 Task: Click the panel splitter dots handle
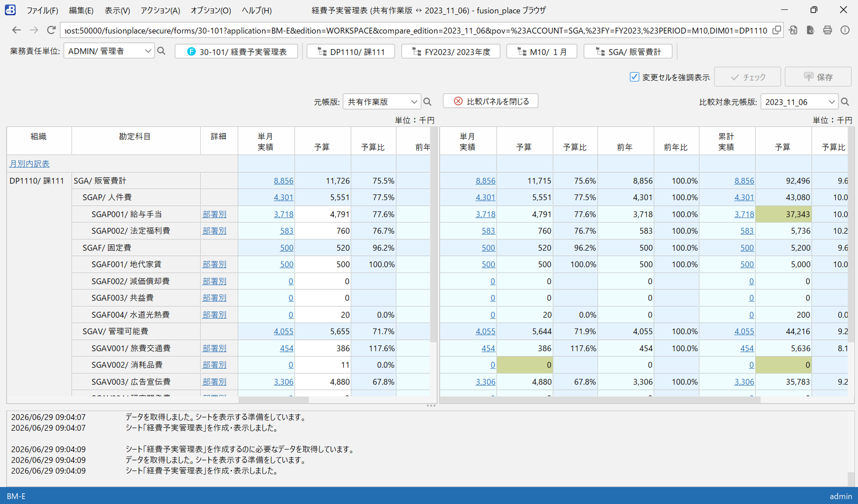pos(430,406)
